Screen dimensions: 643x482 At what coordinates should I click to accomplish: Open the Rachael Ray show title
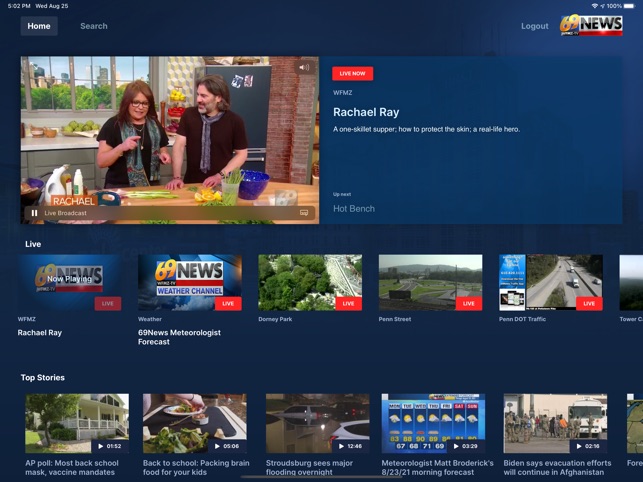coord(366,112)
